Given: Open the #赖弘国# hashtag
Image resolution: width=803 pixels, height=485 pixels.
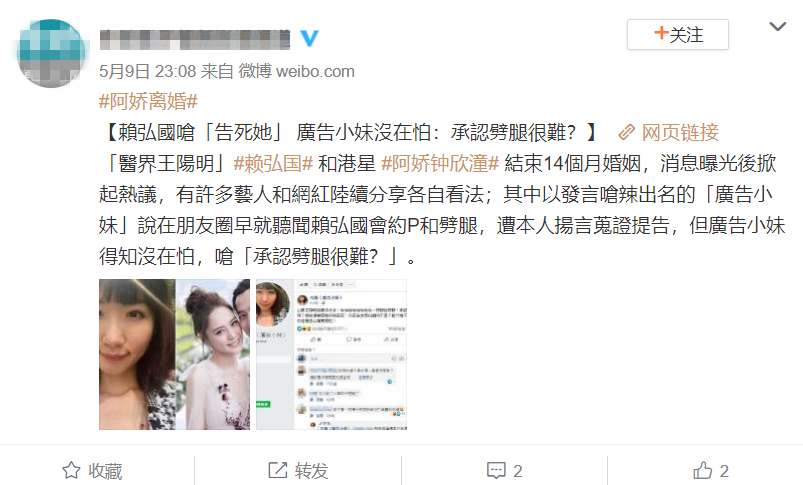Looking at the screenshot, I should point(273,163).
